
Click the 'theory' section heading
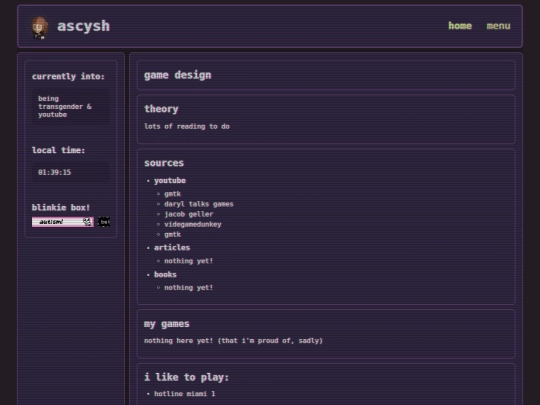point(161,109)
